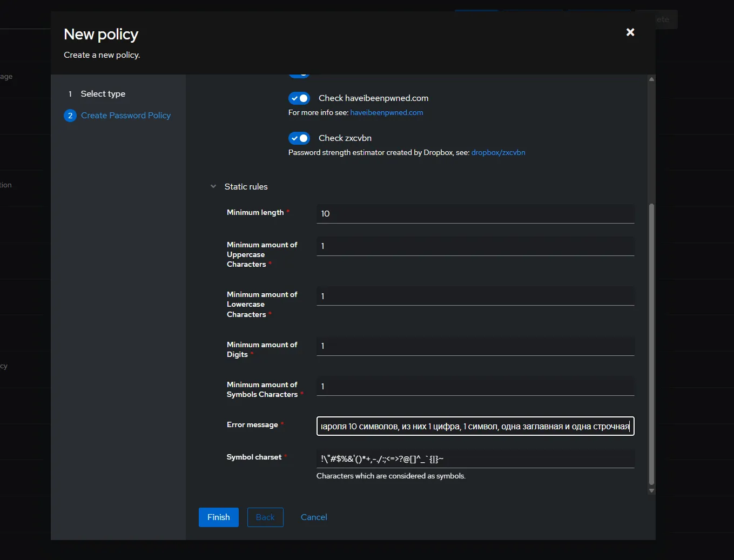Toggle the partially hidden switch at top
This screenshot has width=734, height=560.
(299, 75)
